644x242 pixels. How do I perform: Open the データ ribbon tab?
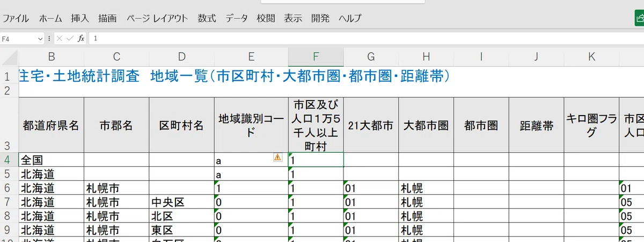(x=236, y=18)
